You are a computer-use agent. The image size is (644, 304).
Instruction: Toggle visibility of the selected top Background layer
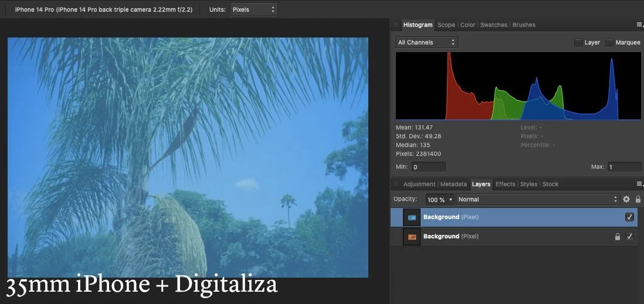(629, 217)
